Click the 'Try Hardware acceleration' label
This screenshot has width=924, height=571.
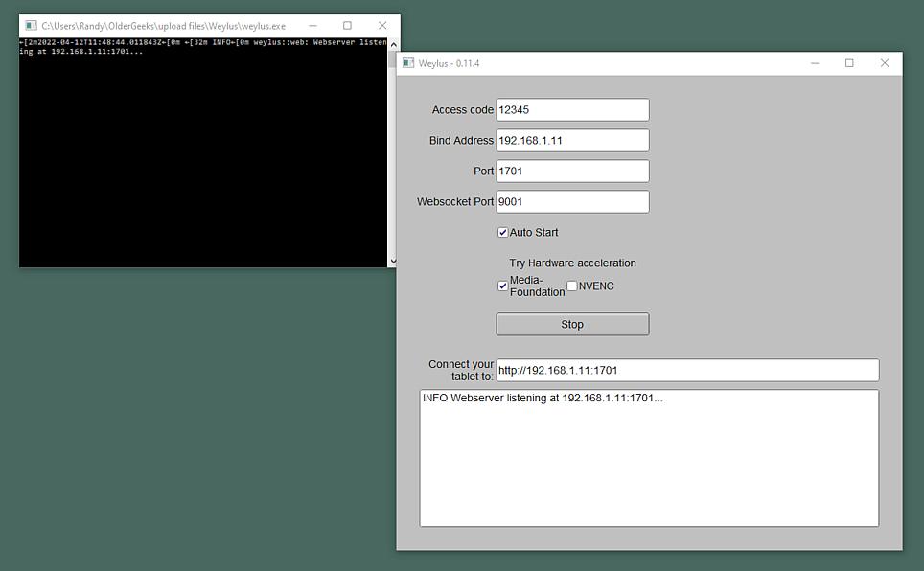click(x=572, y=263)
